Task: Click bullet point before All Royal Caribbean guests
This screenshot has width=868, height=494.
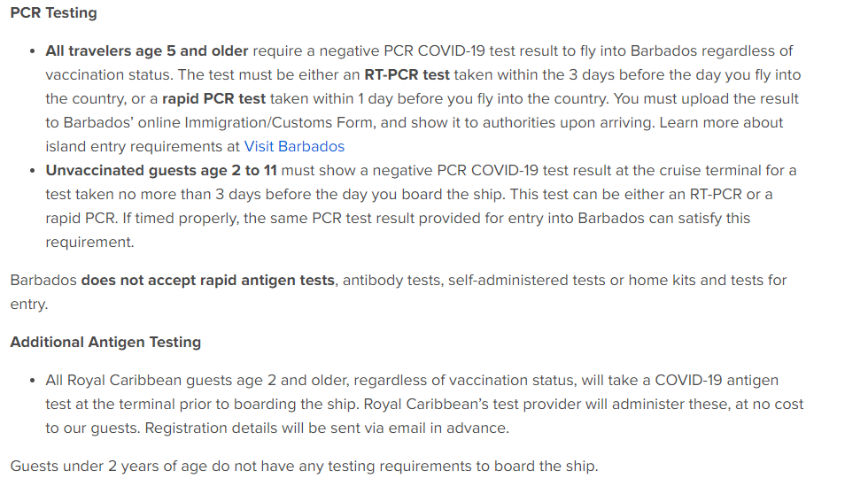Action: 33,381
